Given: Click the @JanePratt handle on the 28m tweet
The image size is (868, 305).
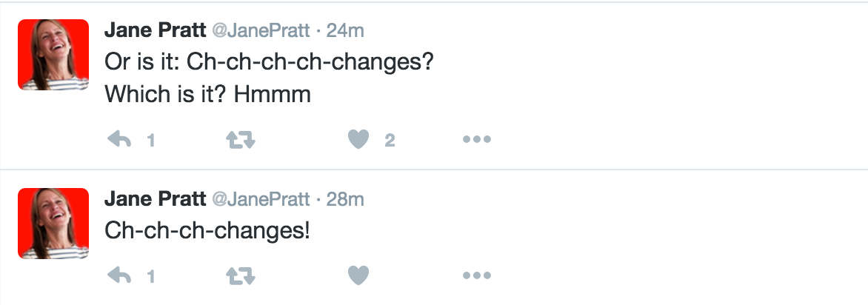Looking at the screenshot, I should [x=261, y=200].
